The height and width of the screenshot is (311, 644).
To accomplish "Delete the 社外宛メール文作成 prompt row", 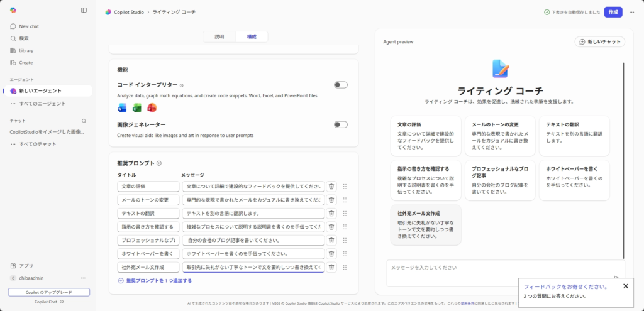I will pos(331,267).
